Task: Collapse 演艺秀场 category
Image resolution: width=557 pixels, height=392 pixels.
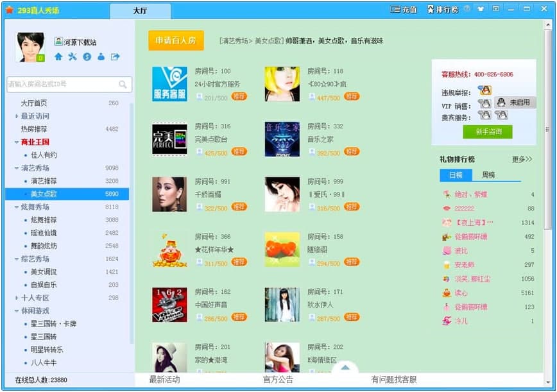Action: pyautogui.click(x=16, y=168)
